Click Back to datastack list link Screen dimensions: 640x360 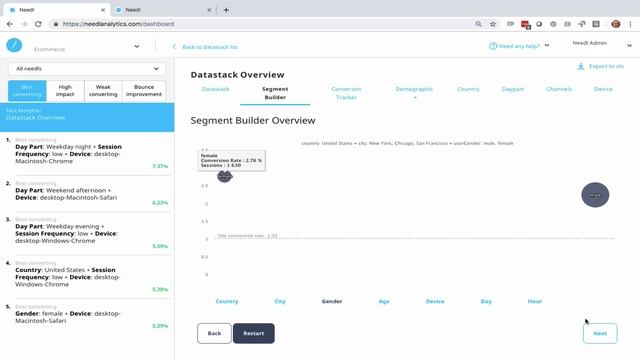point(210,47)
